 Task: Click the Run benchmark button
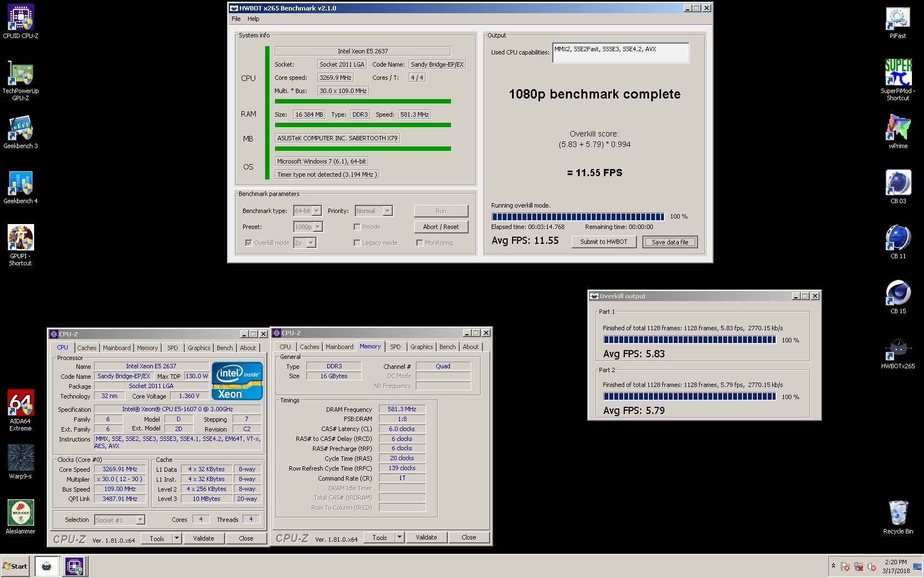(441, 211)
